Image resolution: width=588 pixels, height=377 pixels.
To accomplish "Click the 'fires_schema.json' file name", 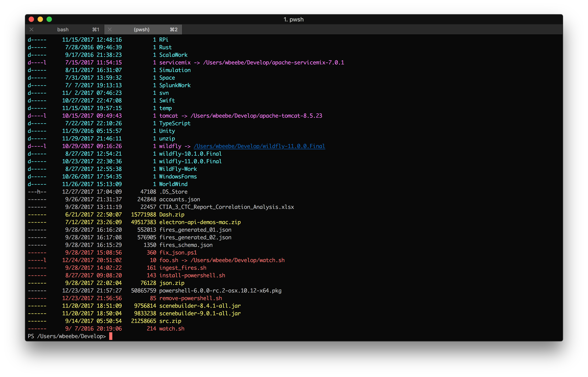I will click(x=186, y=245).
